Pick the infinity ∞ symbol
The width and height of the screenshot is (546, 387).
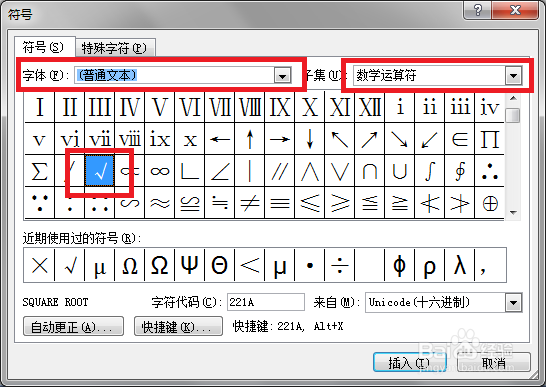[x=159, y=171]
